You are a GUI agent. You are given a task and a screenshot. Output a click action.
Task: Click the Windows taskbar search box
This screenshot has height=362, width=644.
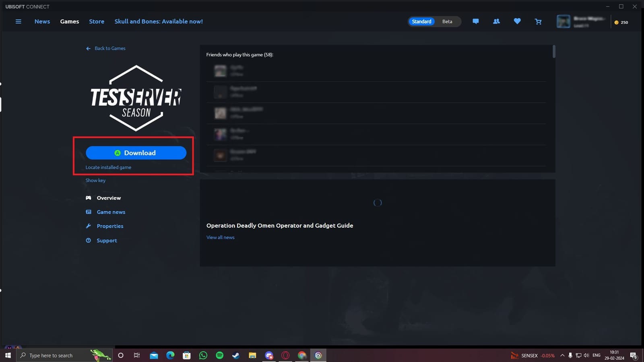(x=56, y=356)
